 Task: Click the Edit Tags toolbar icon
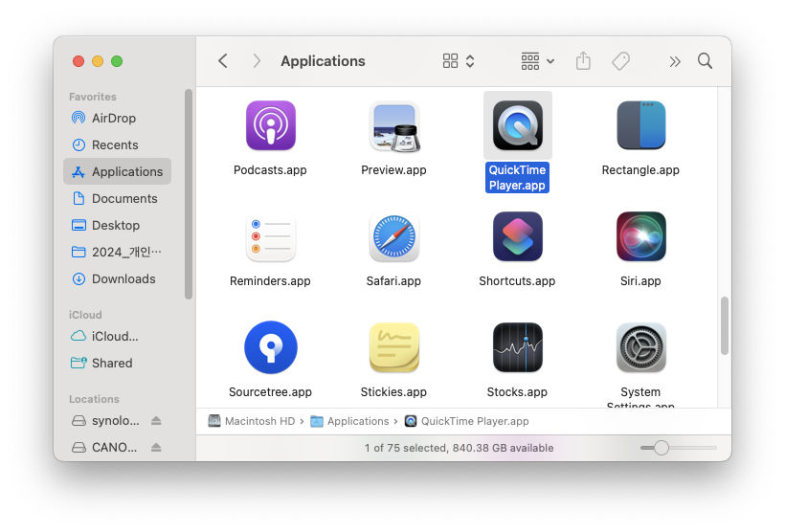[620, 61]
